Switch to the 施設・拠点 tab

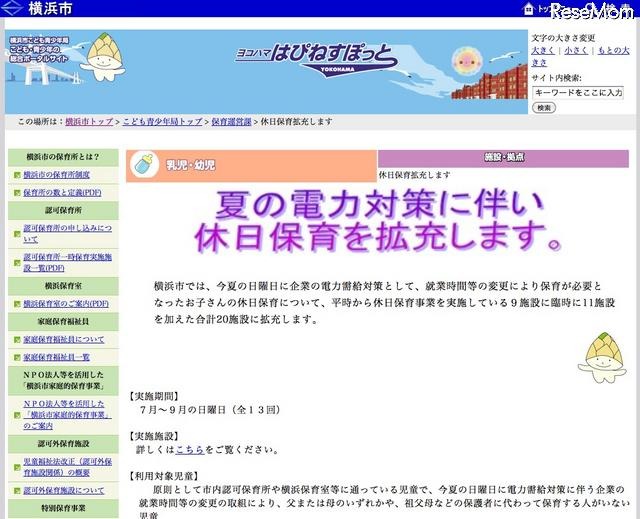[x=503, y=158]
